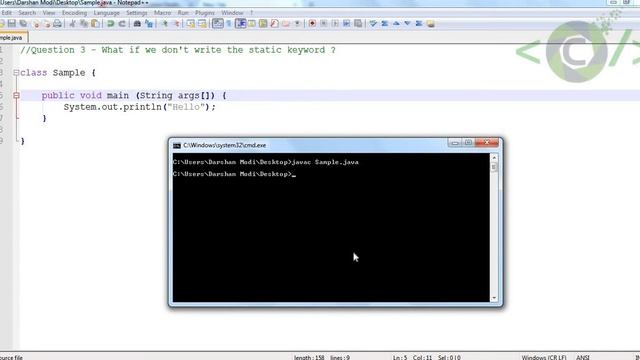Click the Close All documents icon
This screenshot has height=360, width=640.
tap(47, 24)
